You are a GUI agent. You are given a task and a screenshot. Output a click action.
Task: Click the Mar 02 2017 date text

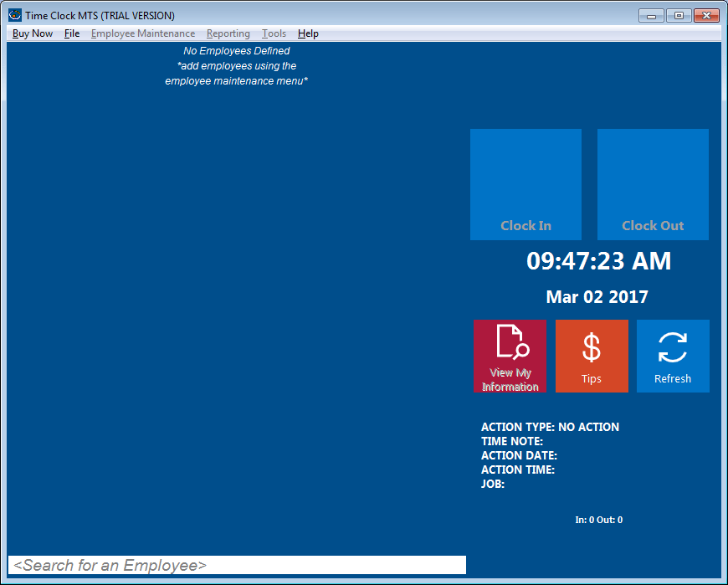tap(597, 296)
